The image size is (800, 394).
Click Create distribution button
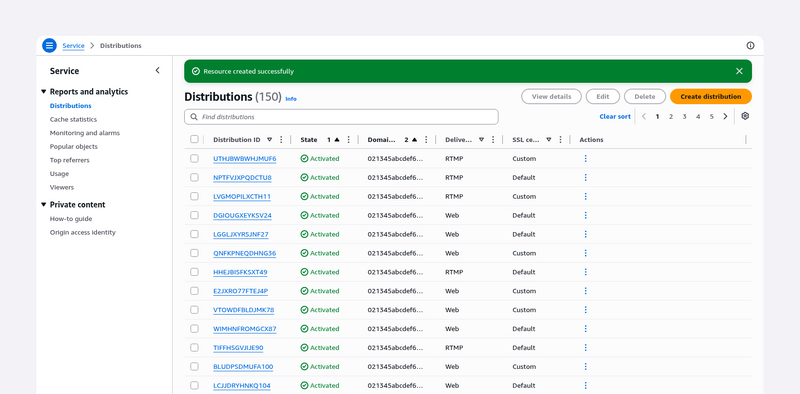click(711, 96)
